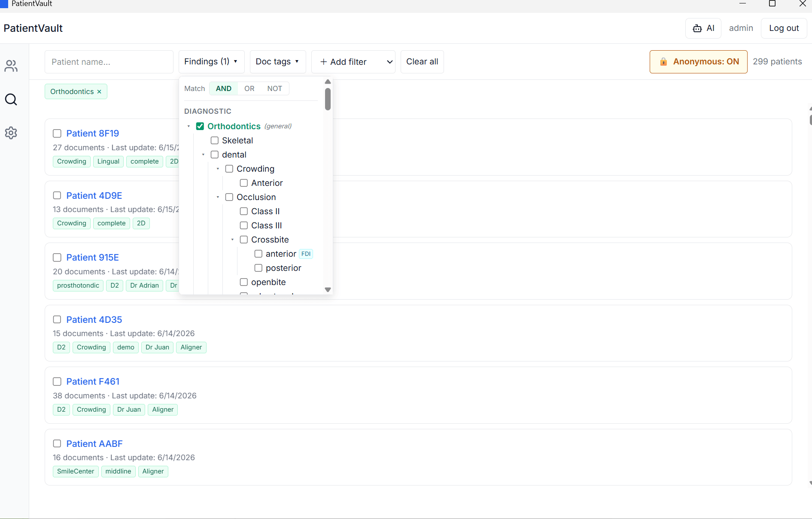Click the Lingual tag on Patient 8F19
This screenshot has height=519, width=812.
click(x=108, y=161)
